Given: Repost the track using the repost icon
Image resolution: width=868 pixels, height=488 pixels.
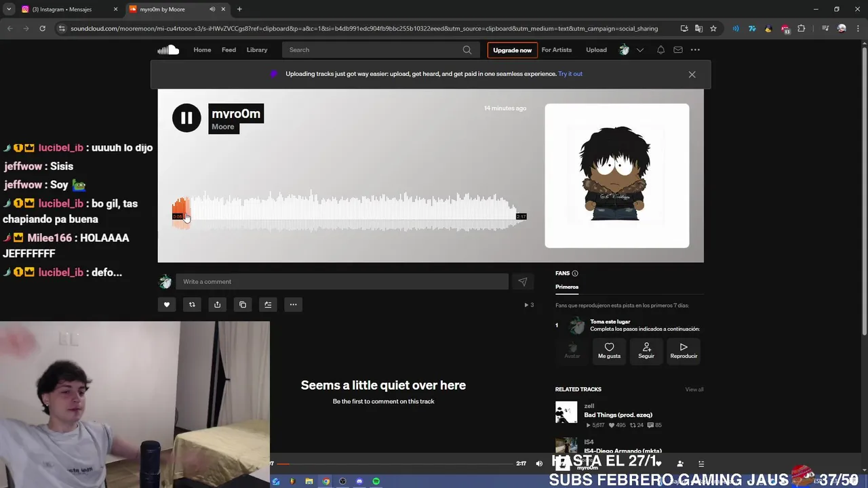Looking at the screenshot, I should click(192, 304).
